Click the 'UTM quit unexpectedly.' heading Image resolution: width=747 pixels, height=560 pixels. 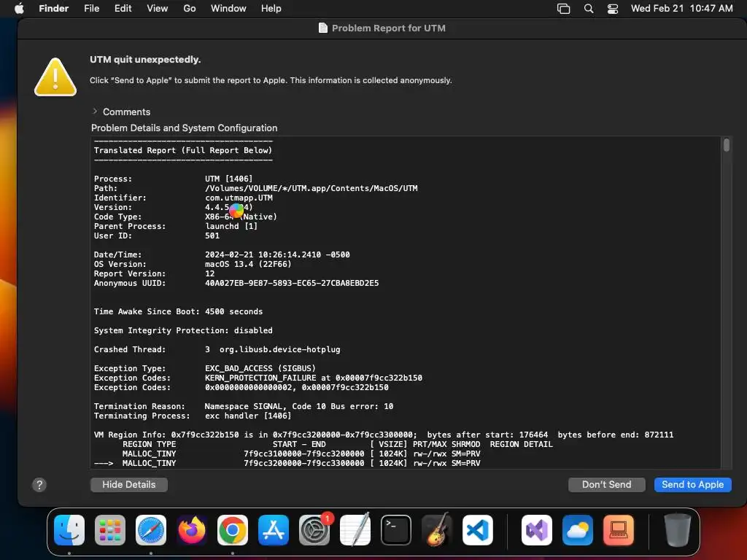click(145, 60)
